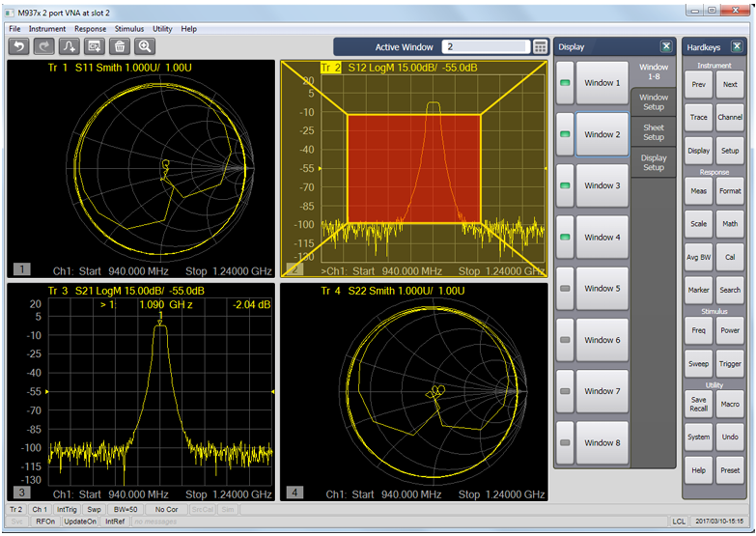This screenshot has width=756, height=536.
Task: Click the trash delete toolbar icon
Action: [x=119, y=46]
